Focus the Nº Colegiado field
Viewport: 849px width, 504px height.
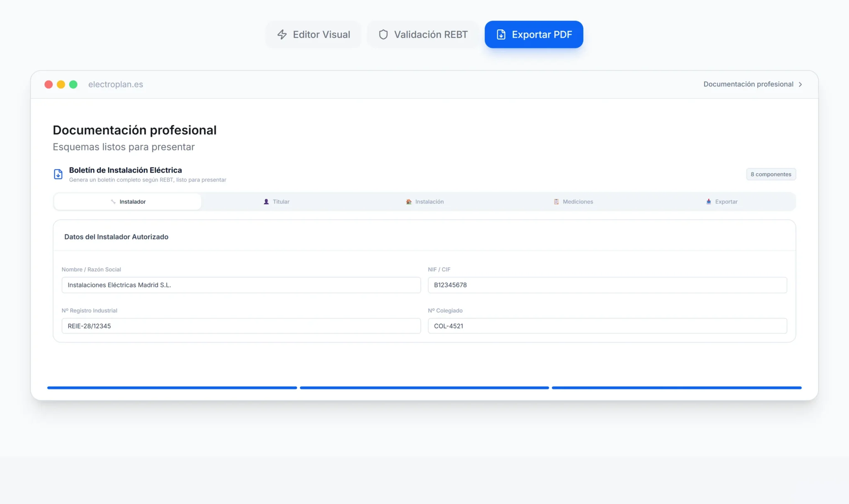607,326
